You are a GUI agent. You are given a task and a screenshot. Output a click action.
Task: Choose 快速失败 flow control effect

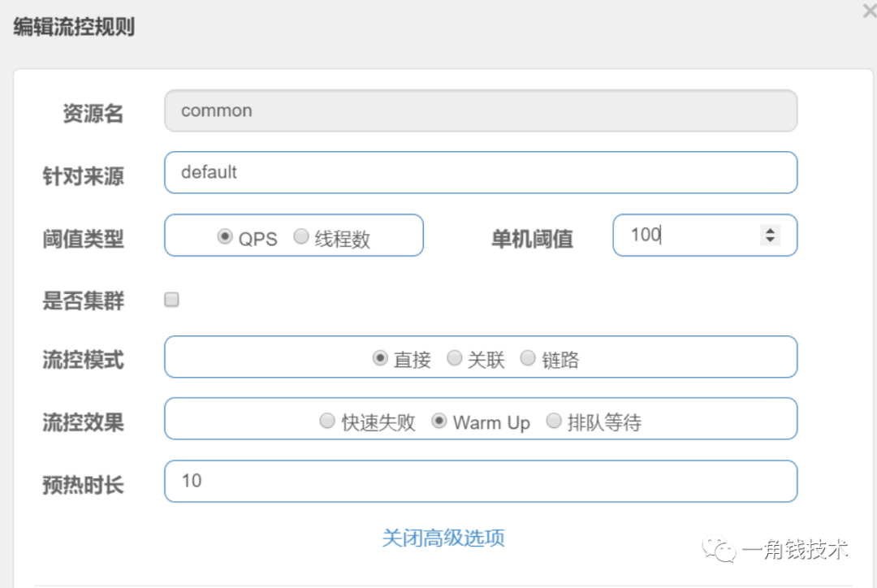[327, 421]
